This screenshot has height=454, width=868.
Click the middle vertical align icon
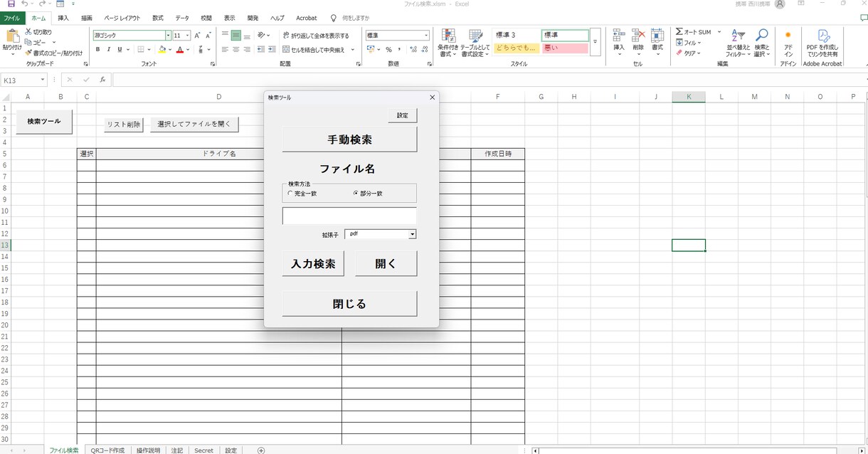coord(235,36)
